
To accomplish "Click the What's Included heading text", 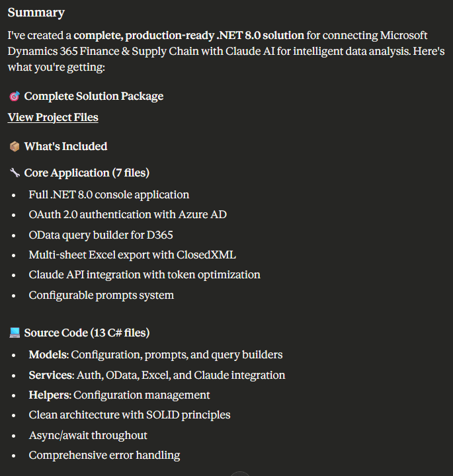I will [x=65, y=147].
